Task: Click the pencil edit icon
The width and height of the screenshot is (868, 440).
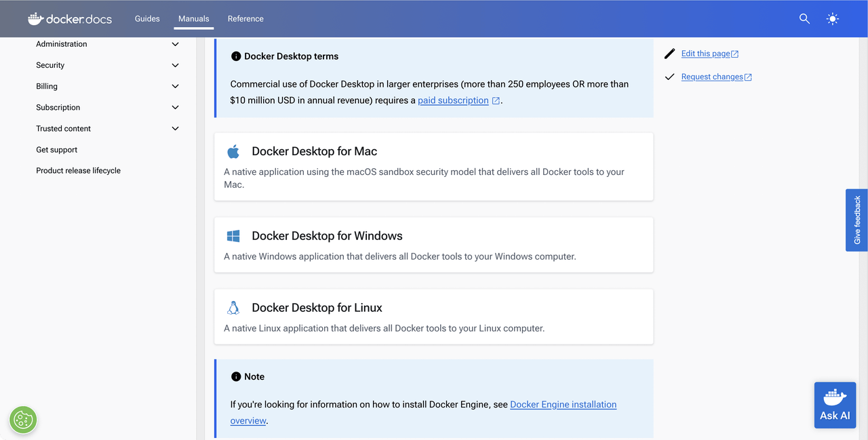Action: pos(670,54)
